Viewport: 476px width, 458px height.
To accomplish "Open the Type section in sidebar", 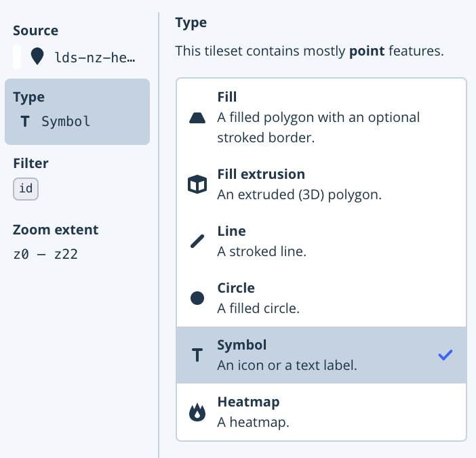I will (x=77, y=112).
